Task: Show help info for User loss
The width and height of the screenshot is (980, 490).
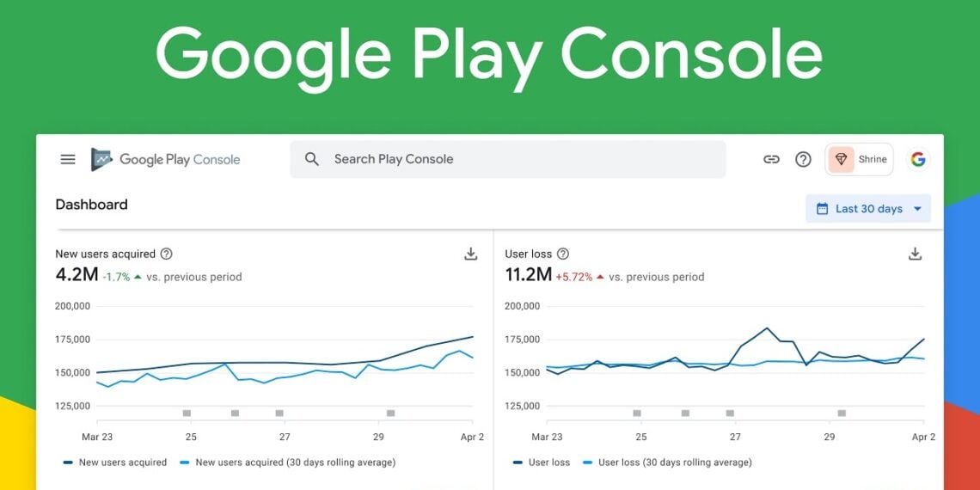Action: 563,254
